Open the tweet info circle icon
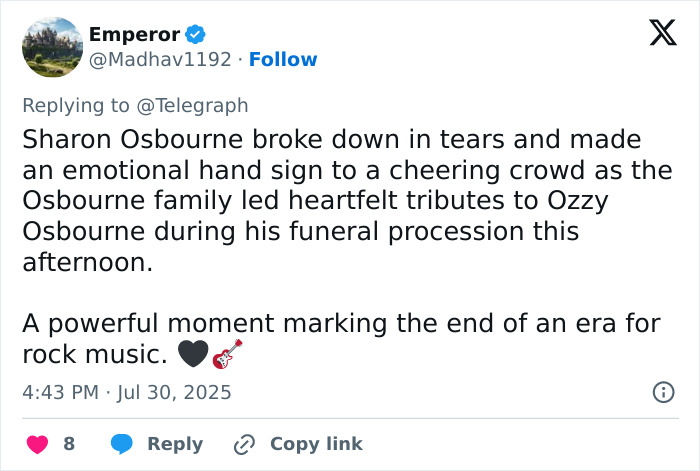 tap(662, 392)
